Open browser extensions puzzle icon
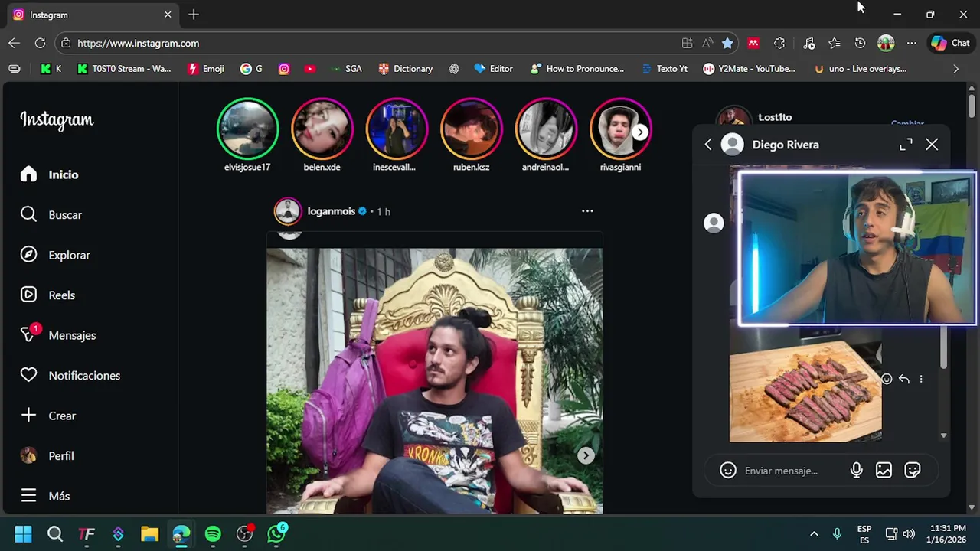This screenshot has width=980, height=551. [779, 44]
